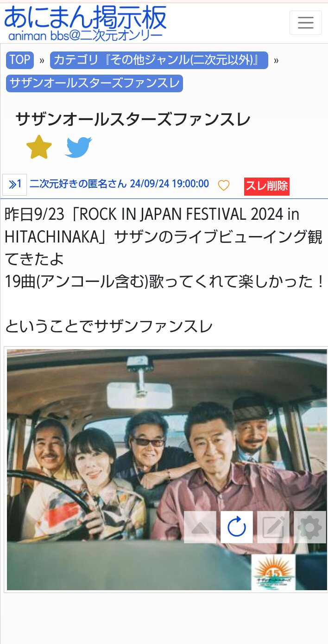Jump to top with up arrow icon
This screenshot has height=644, width=328.
tap(200, 527)
